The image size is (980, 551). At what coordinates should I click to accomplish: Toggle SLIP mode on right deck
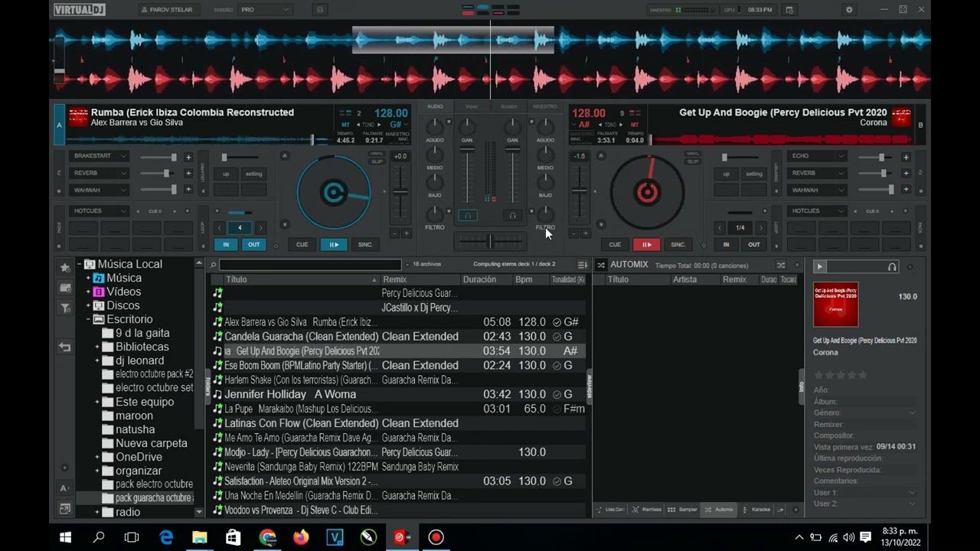pos(693,161)
